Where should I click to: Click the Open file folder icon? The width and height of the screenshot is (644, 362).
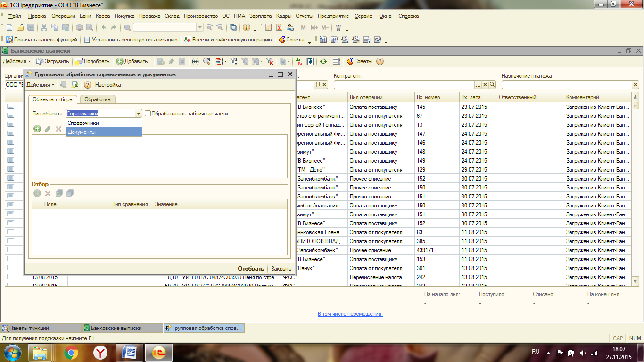20,27
